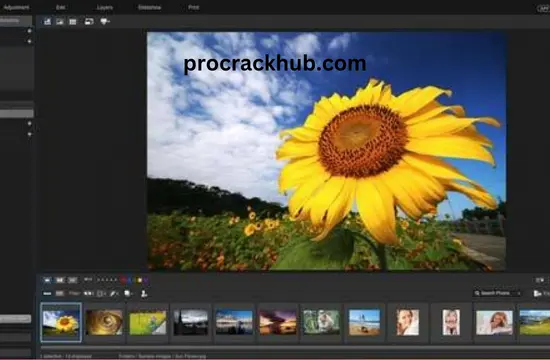The image size is (550, 360).
Task: Select grid list view icon in top toolbar
Action: [73, 22]
